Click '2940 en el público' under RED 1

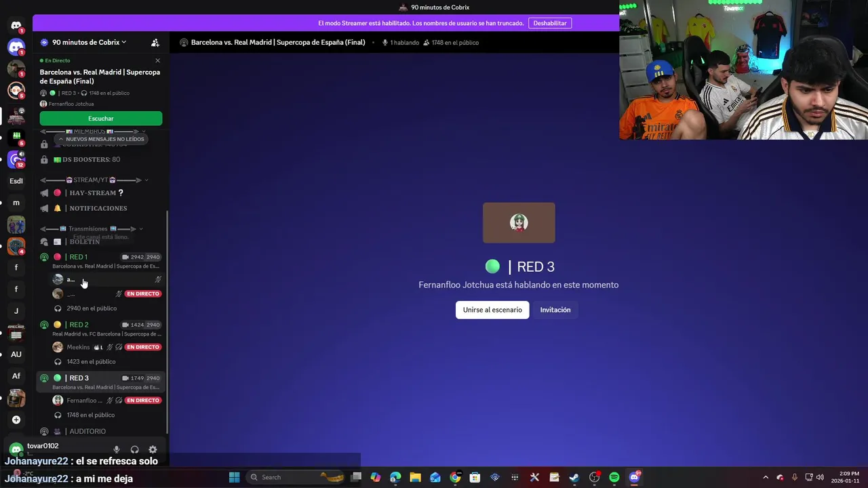[x=92, y=308]
